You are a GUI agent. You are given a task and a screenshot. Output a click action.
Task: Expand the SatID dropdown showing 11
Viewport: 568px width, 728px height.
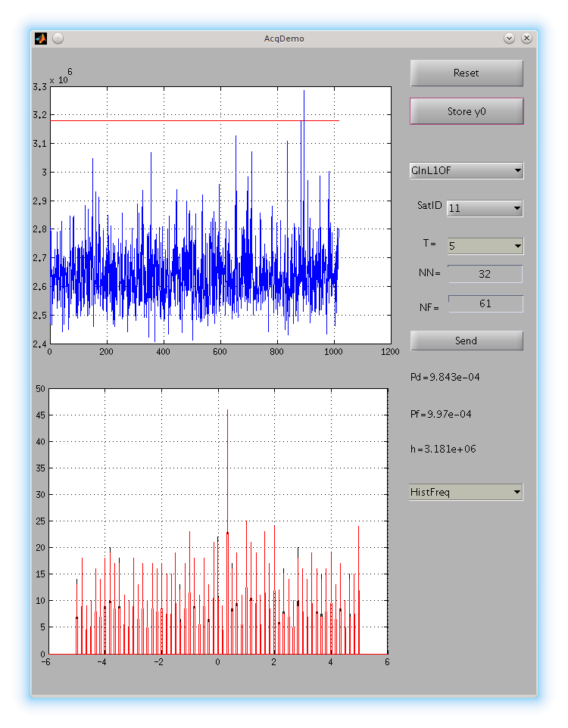tap(485, 208)
